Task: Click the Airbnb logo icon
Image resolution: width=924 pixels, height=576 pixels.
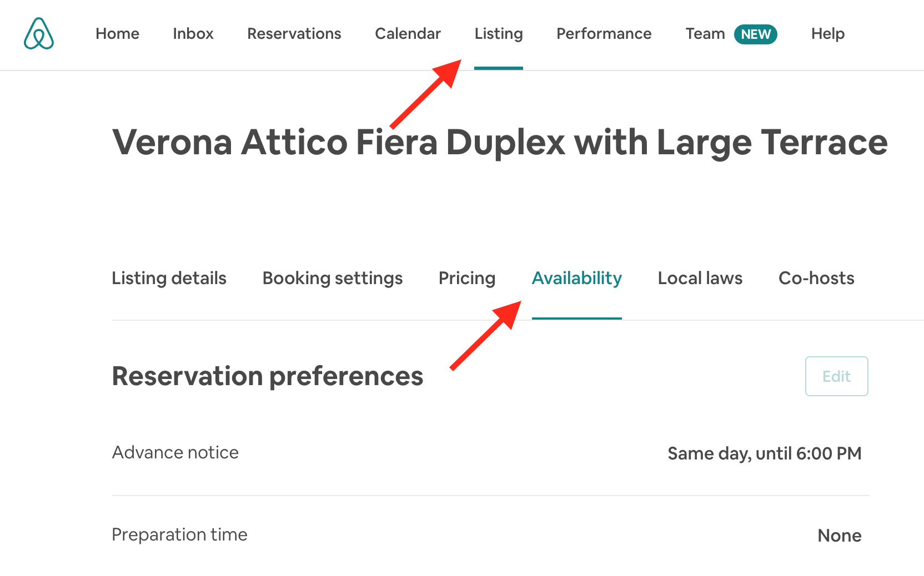Action: point(39,33)
